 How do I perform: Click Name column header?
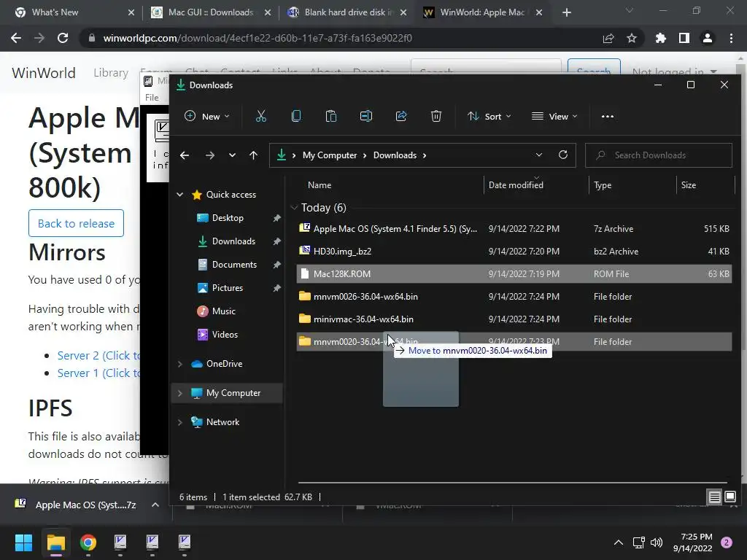tap(320, 185)
